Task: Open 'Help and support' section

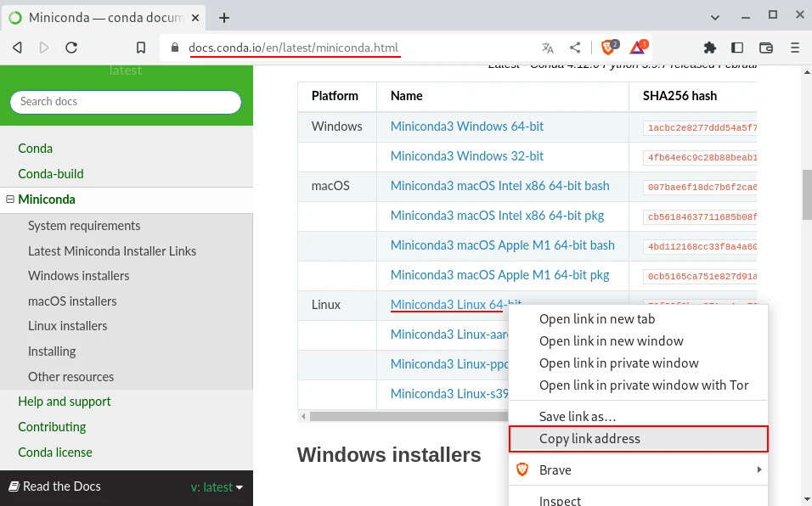Action: pyautogui.click(x=64, y=402)
